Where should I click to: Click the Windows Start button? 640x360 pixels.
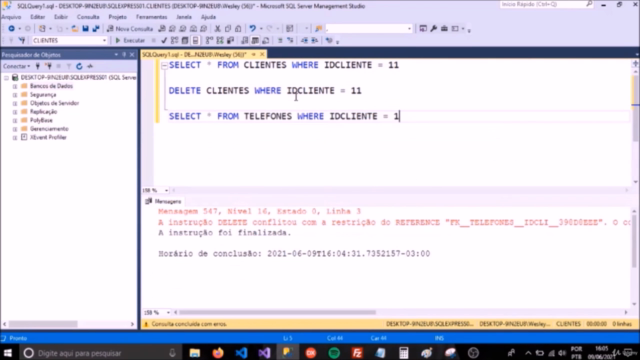[x=7, y=353]
